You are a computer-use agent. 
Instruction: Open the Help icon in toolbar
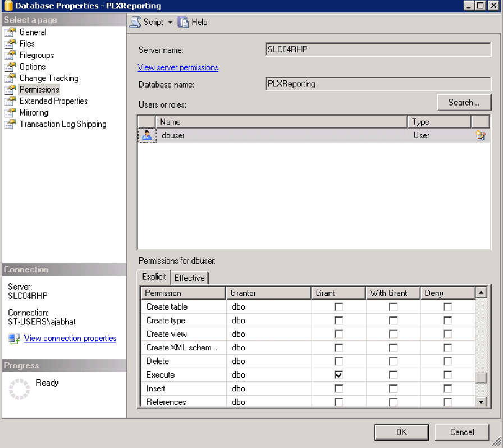(x=183, y=22)
